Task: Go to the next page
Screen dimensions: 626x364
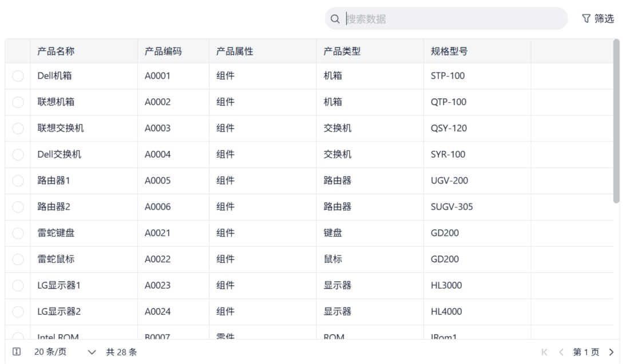Action: click(612, 352)
